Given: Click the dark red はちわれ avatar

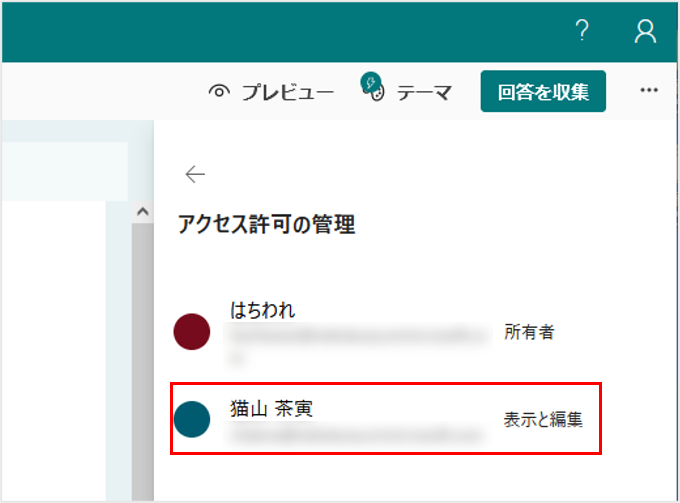Looking at the screenshot, I should click(x=192, y=332).
